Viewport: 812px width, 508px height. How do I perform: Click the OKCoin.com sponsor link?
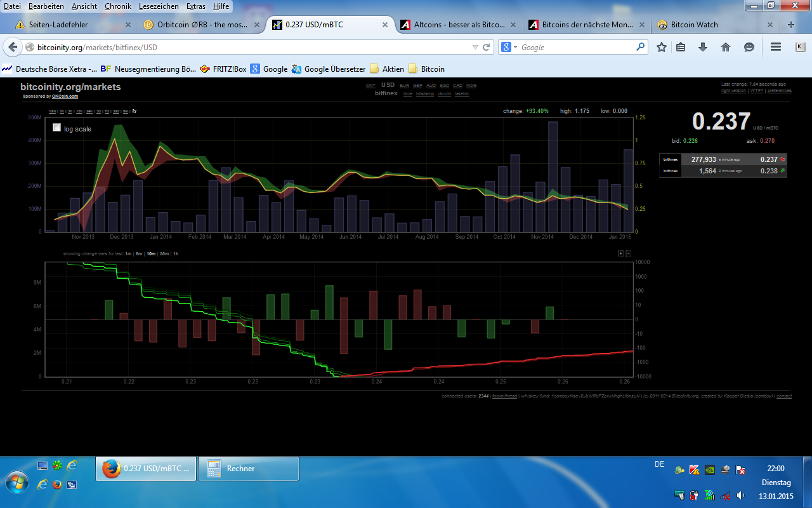click(x=65, y=97)
